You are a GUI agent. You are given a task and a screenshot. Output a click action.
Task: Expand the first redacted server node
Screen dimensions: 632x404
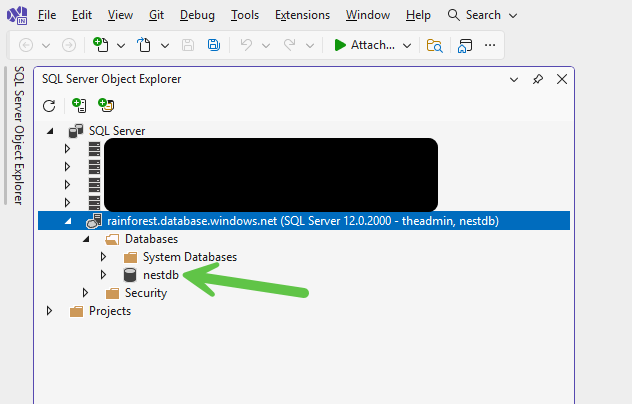[x=67, y=149]
